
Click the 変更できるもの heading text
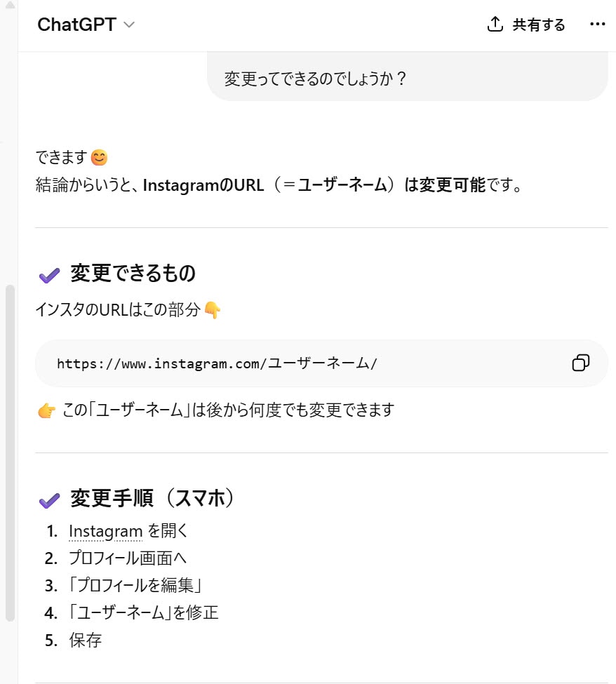133,274
